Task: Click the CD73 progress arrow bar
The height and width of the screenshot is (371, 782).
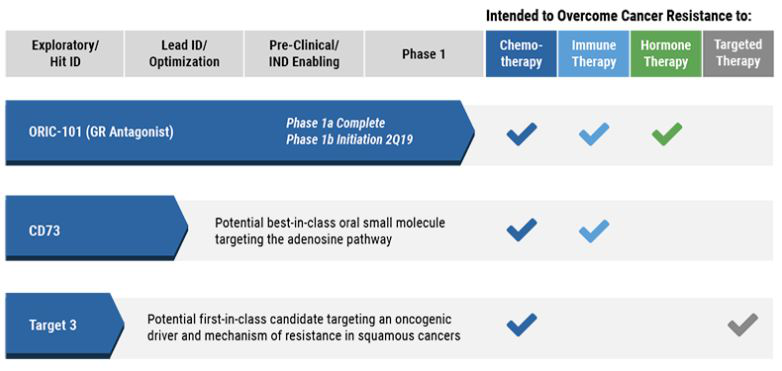Action: 97,228
